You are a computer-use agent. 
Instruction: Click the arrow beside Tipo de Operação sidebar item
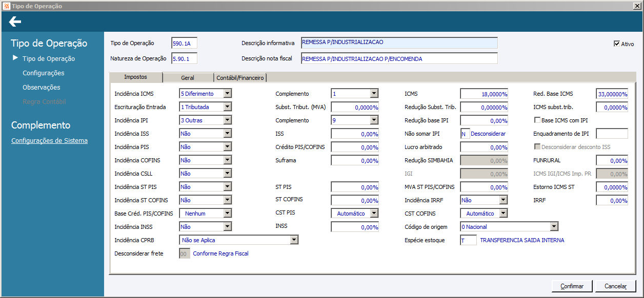[15, 58]
